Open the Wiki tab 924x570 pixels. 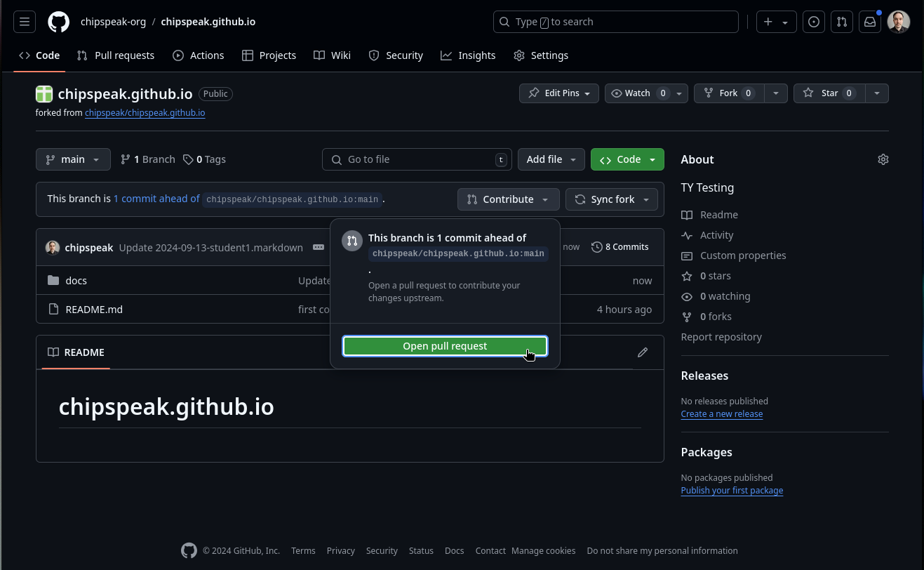[x=332, y=55]
